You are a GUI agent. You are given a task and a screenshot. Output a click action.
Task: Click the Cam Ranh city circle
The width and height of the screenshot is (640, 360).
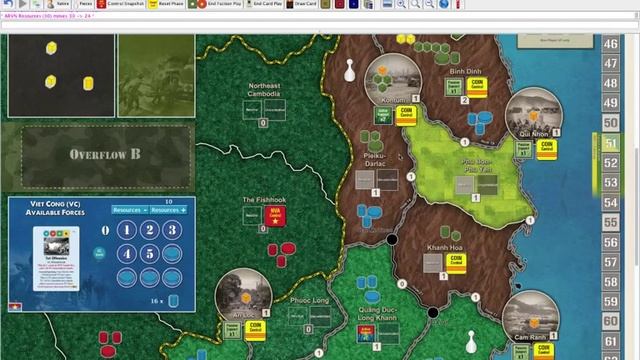point(530,319)
